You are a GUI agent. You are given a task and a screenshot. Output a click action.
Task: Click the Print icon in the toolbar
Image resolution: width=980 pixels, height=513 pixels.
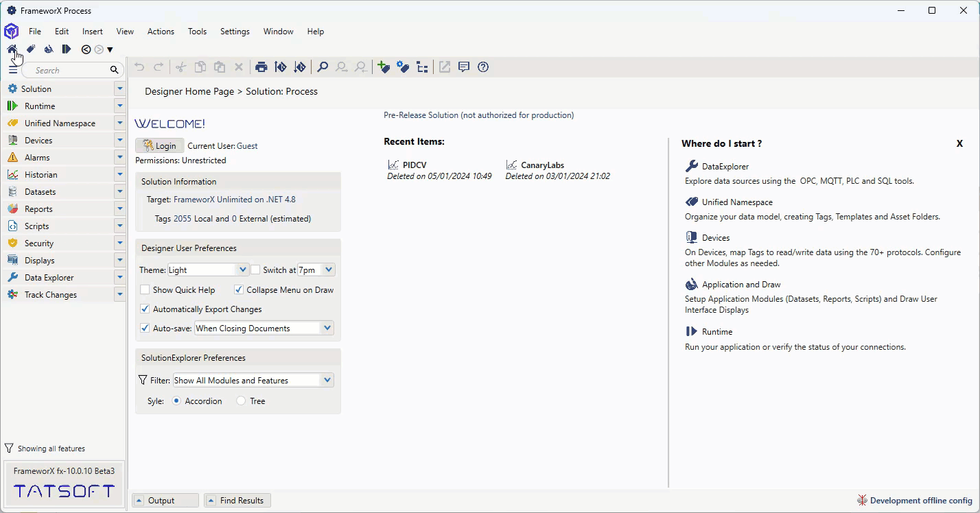(x=261, y=67)
